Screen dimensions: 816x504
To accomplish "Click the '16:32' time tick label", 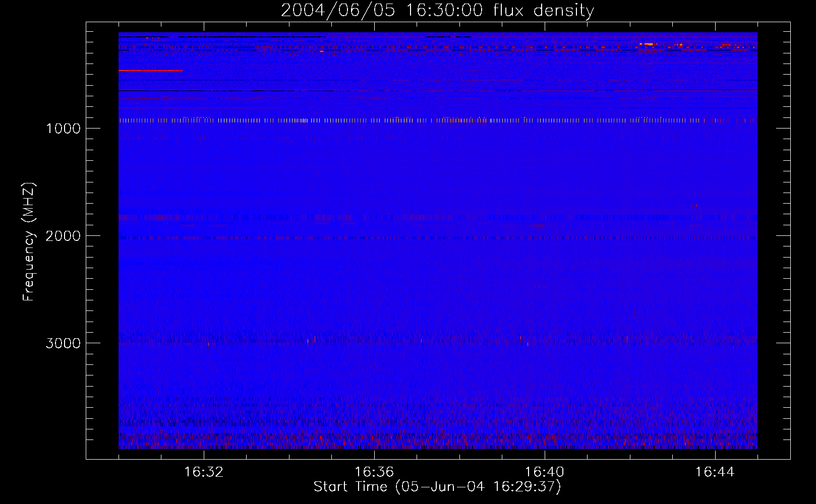I will pyautogui.click(x=204, y=472).
